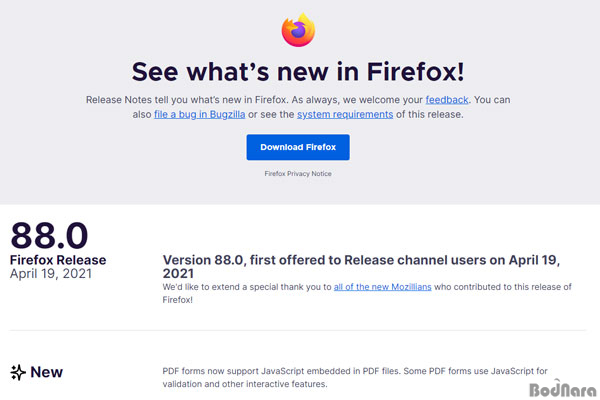This screenshot has width=600, height=400.
Task: Click the April 19, 2021 release date
Action: click(x=51, y=274)
